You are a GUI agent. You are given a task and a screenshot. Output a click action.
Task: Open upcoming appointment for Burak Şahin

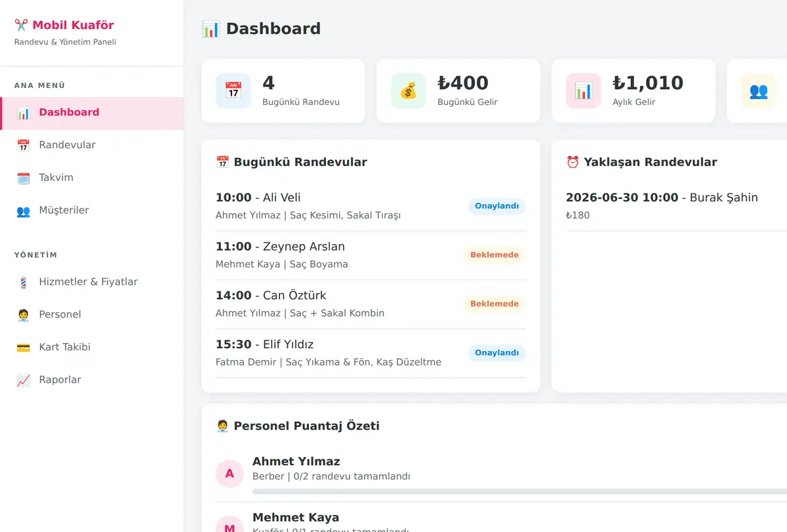pyautogui.click(x=676, y=206)
